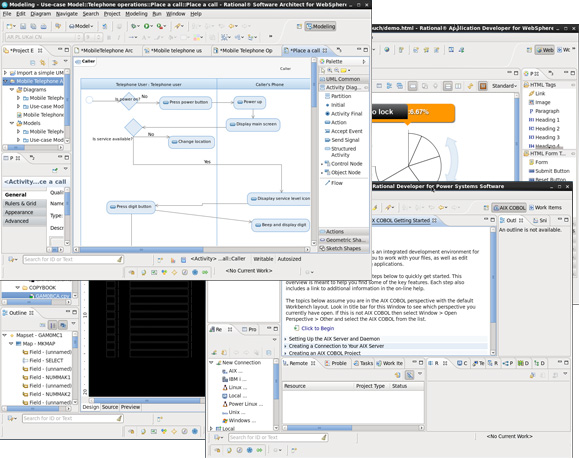The width and height of the screenshot is (580, 459).
Task: Open the Diagram menu
Action: 40,14
